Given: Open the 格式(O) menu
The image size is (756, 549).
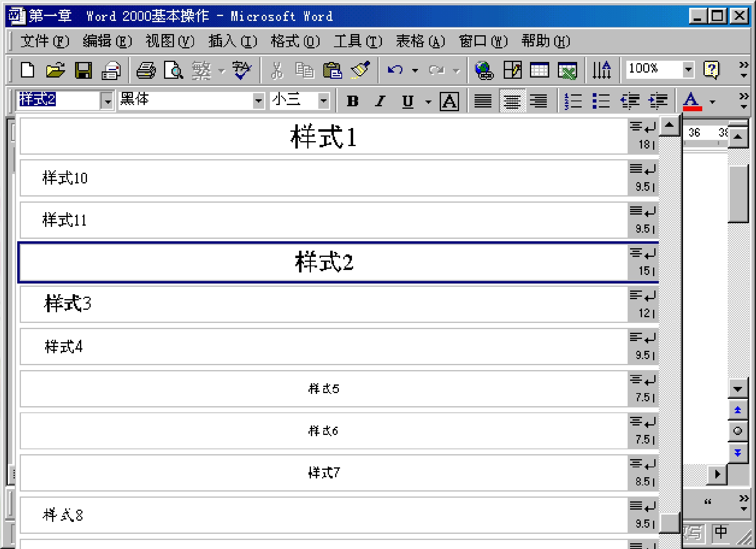Looking at the screenshot, I should 295,41.
